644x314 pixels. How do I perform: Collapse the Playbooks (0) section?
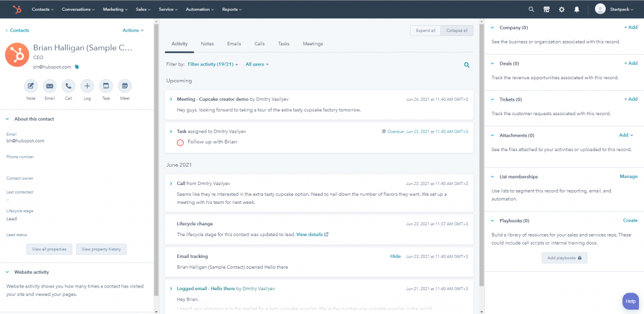492,221
